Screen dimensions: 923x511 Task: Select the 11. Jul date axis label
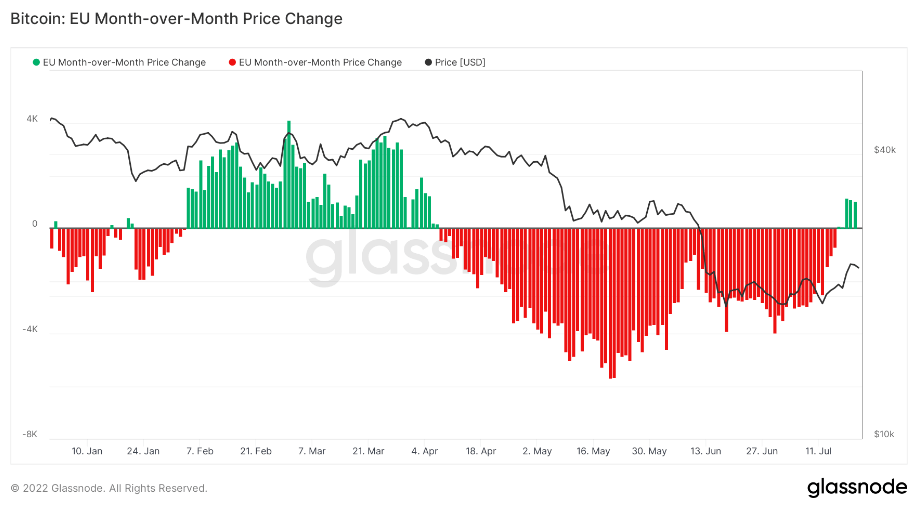818,451
